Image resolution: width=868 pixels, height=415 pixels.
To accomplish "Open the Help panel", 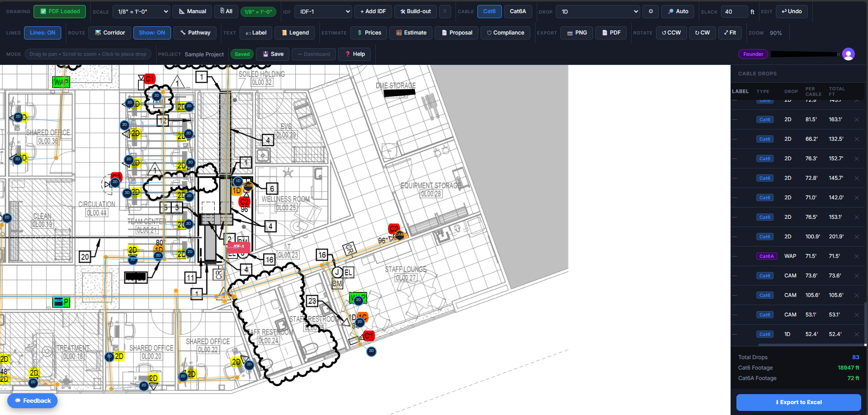I will (354, 54).
